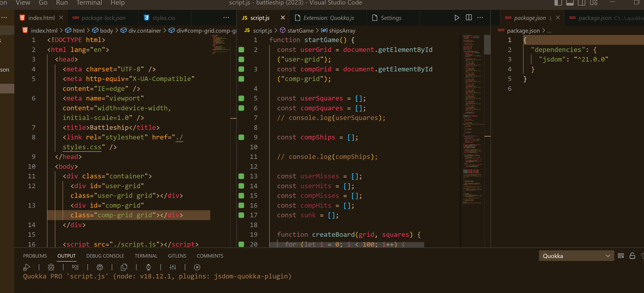
Task: Open the more editors ellipsis after styles.css tab
Action: click(x=226, y=18)
